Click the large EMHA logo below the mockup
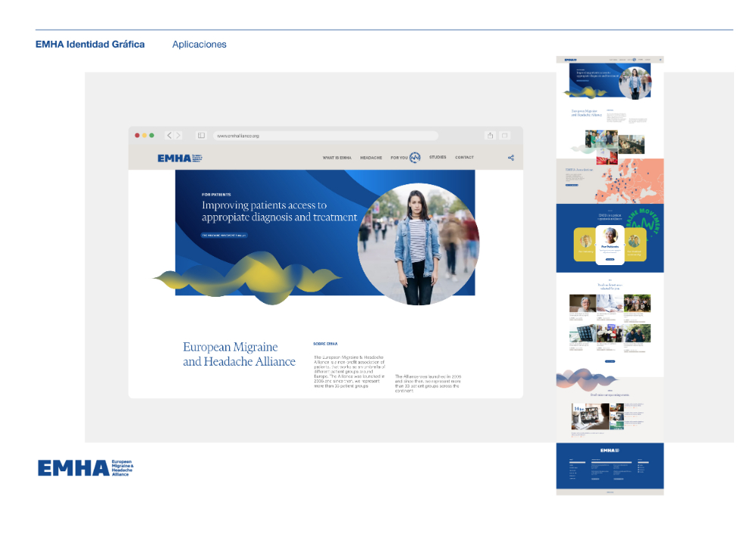756x534 pixels. point(85,468)
